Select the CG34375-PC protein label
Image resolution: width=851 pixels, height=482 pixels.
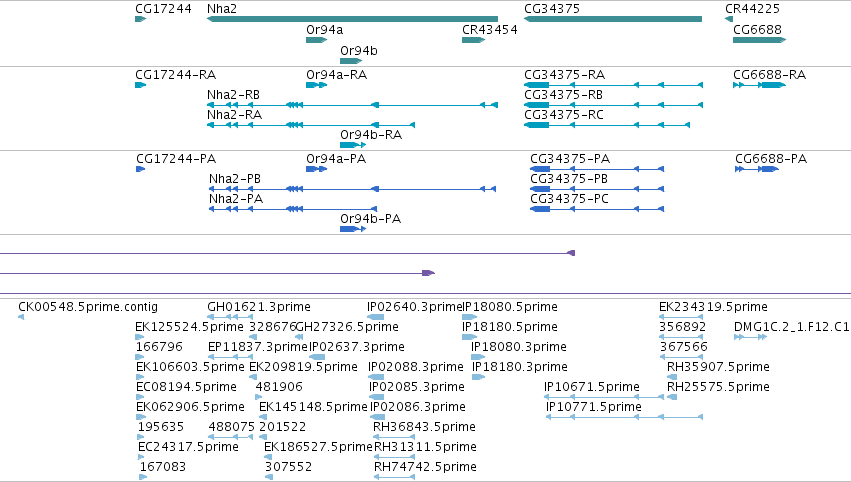(570, 199)
